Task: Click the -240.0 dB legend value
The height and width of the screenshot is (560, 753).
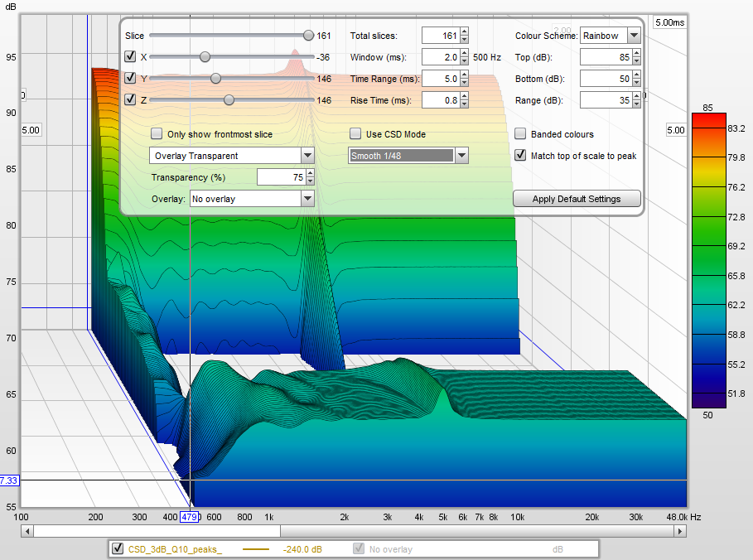Action: [302, 549]
